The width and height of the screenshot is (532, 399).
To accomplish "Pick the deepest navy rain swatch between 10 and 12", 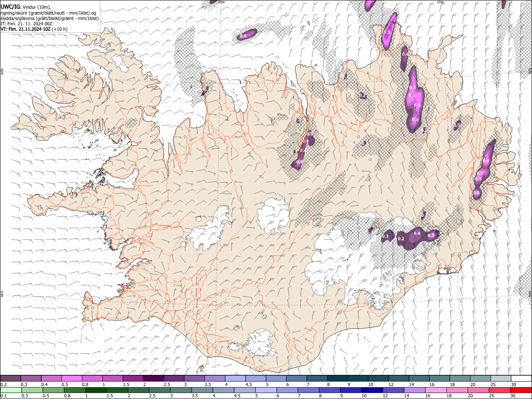I will [x=372, y=390].
